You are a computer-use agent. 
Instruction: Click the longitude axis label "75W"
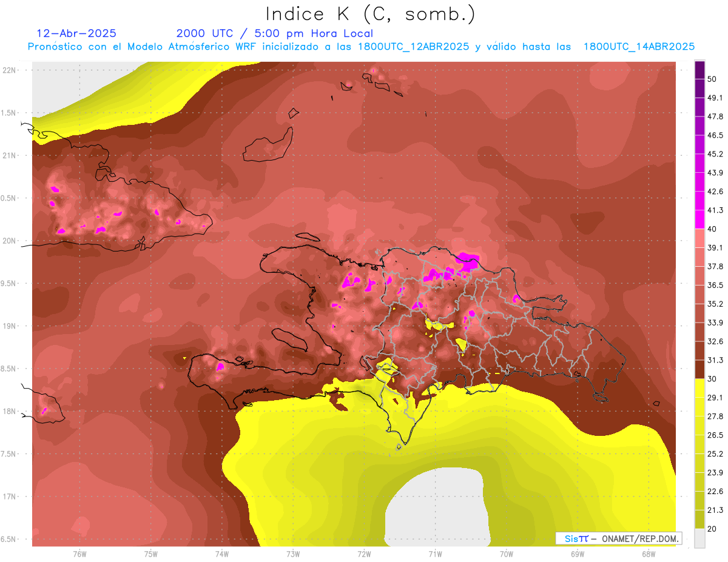pyautogui.click(x=151, y=554)
